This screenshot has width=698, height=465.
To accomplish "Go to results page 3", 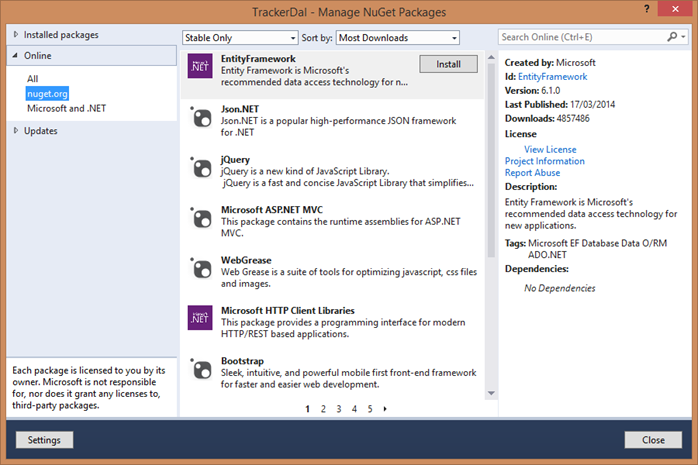I will pyautogui.click(x=339, y=408).
